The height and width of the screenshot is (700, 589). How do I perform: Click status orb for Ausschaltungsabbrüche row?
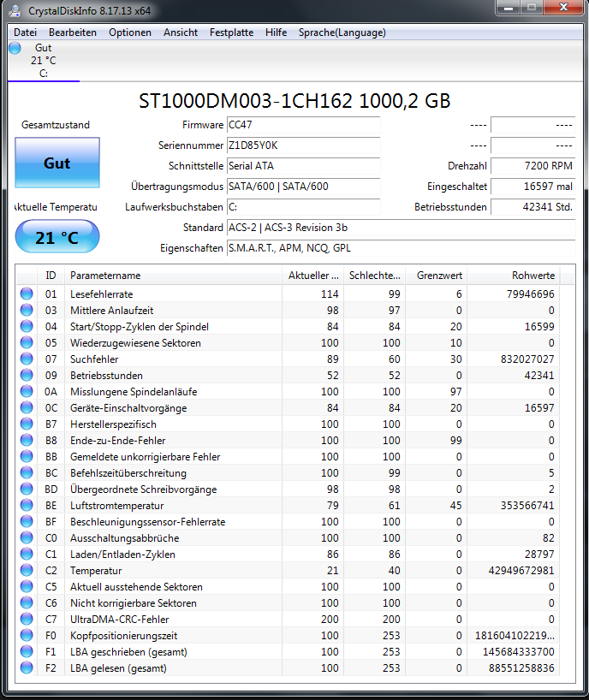[27, 537]
